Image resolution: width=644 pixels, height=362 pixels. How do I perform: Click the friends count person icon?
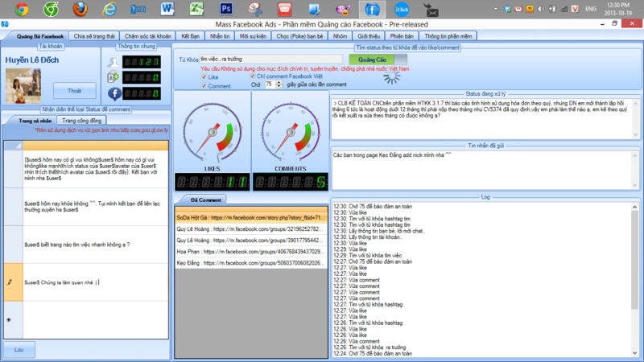click(x=113, y=62)
